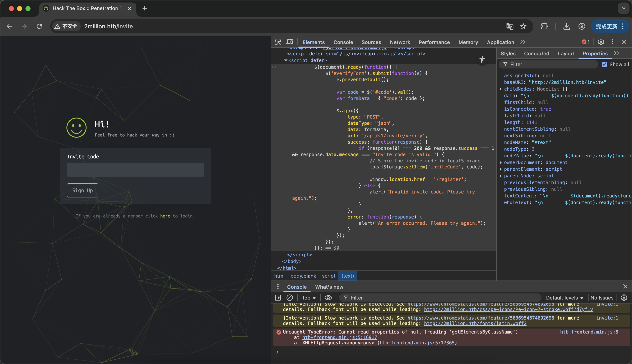Click the Google Translate icon in address bar
Screen dimensions: 632x364
(x=510, y=26)
